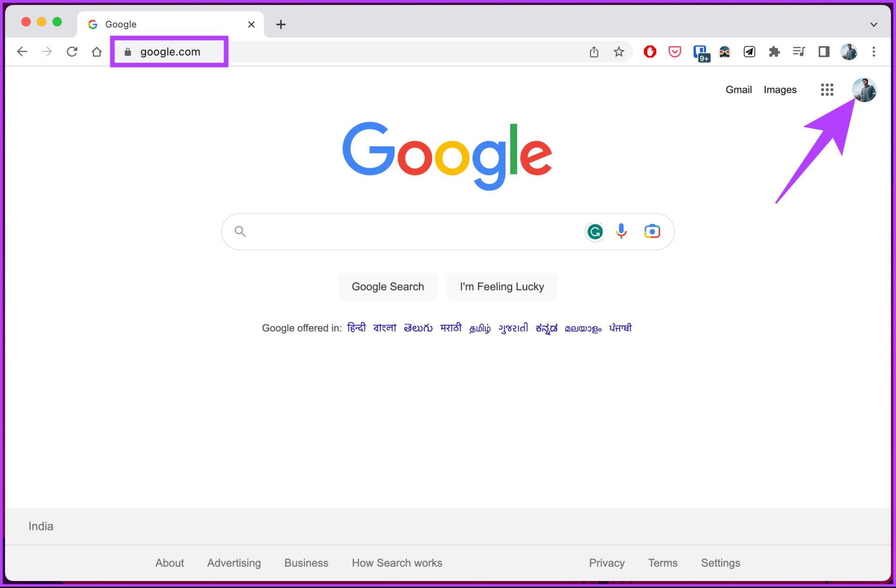The height and width of the screenshot is (588, 896).
Task: Open the media controls icon
Action: [799, 51]
